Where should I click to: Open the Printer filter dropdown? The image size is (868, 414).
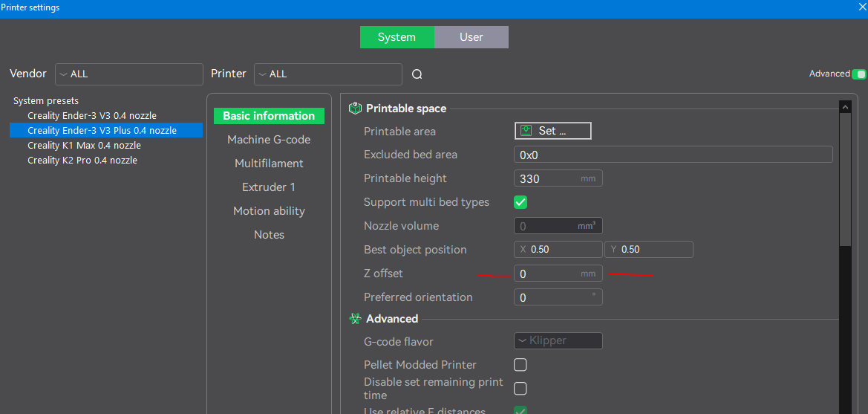coord(327,74)
